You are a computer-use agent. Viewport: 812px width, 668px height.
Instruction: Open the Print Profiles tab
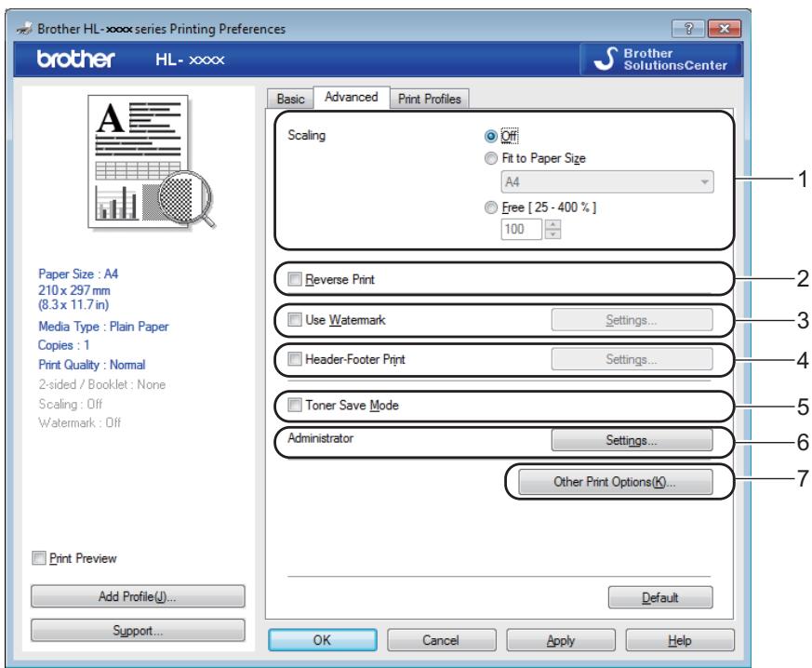(x=430, y=99)
